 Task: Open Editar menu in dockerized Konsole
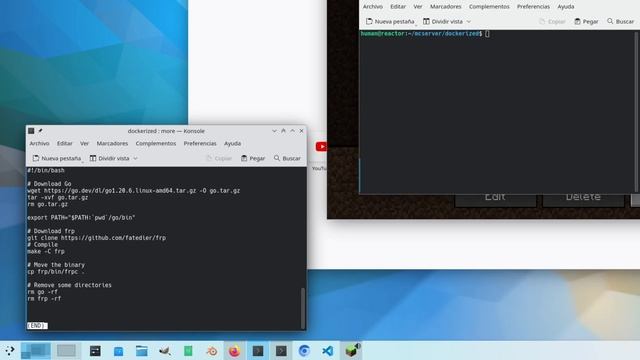(x=64, y=143)
